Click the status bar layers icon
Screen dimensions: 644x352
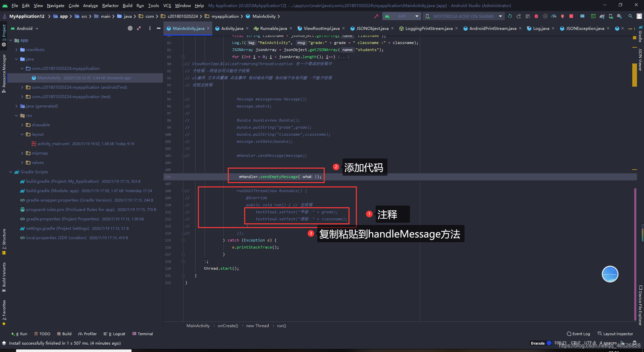4,343
